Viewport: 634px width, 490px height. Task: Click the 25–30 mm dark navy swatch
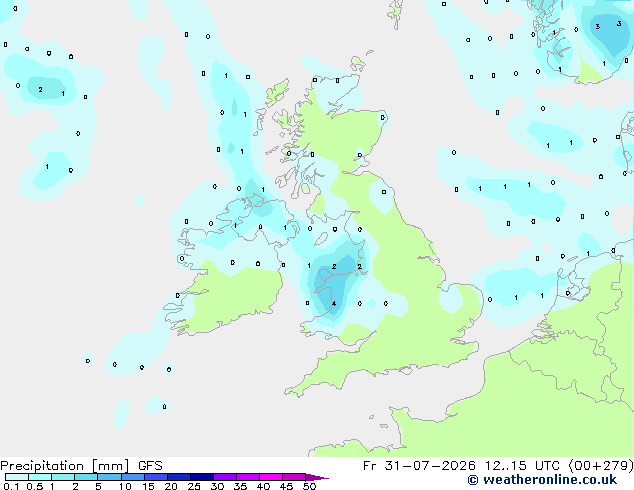click(x=201, y=477)
